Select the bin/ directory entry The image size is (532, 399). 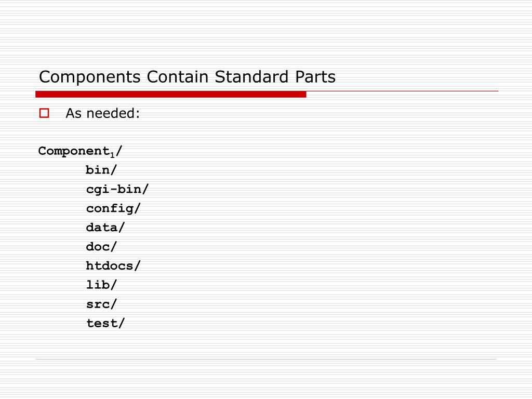pos(101,170)
